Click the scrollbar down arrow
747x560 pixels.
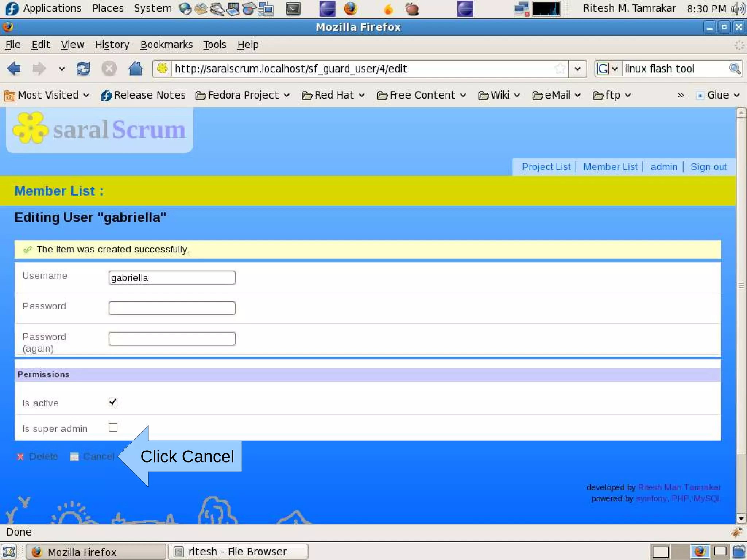[x=741, y=518]
